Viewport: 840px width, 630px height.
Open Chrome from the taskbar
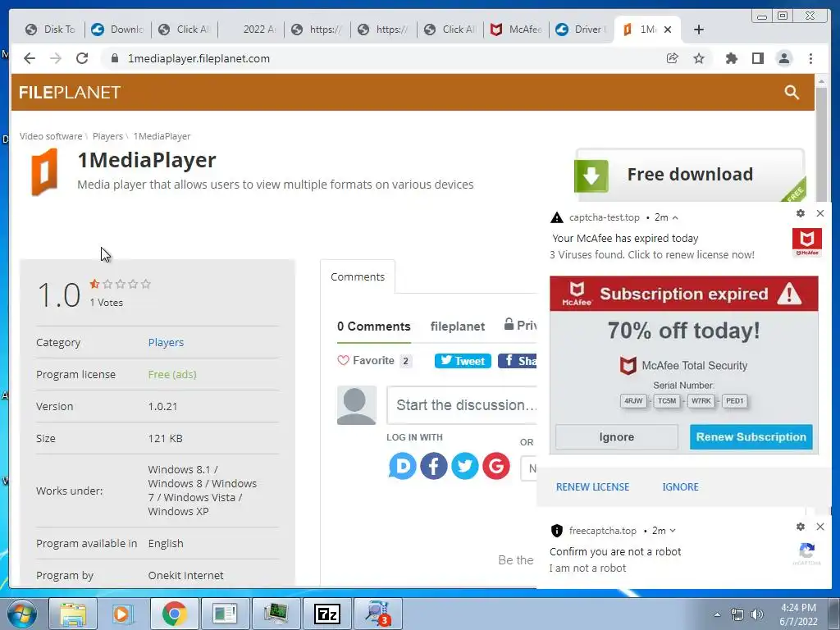tap(174, 614)
